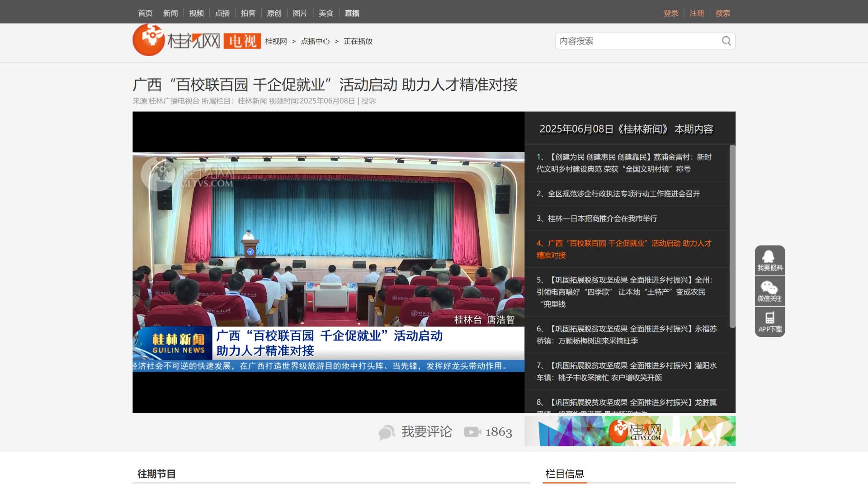Screen dimensions: 868x488
Task: Click the comment bubble icon
Action: point(387,432)
